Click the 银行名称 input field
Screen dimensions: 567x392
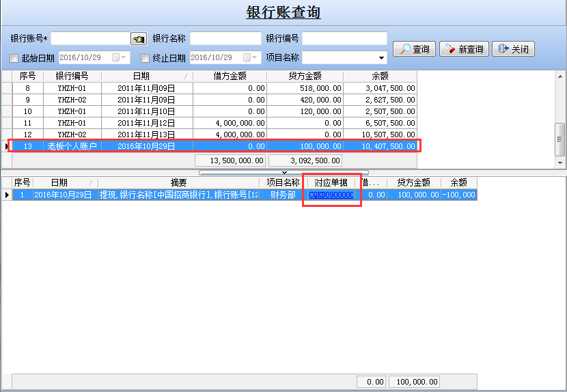(225, 39)
